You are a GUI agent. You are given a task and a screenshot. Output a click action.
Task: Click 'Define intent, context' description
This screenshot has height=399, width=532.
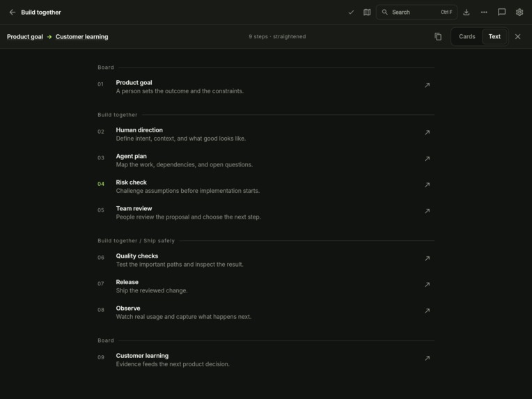[x=181, y=139]
